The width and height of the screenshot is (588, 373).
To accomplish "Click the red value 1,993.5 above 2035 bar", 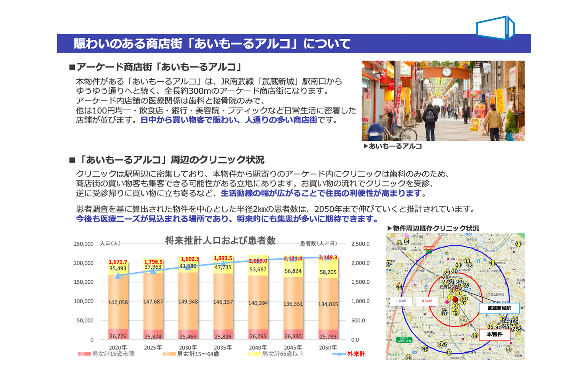I will click(x=223, y=258).
